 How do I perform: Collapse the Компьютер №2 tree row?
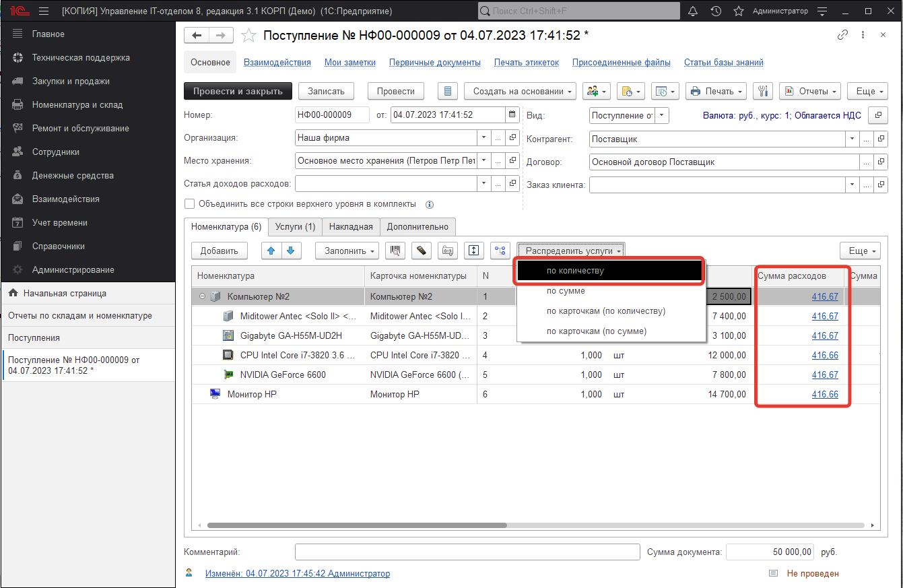pyautogui.click(x=202, y=296)
